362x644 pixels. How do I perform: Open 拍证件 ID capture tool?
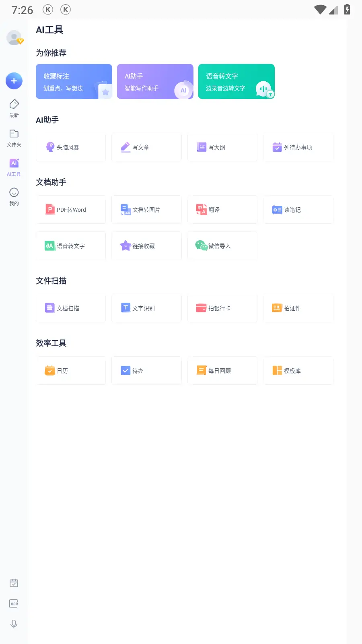pyautogui.click(x=298, y=308)
